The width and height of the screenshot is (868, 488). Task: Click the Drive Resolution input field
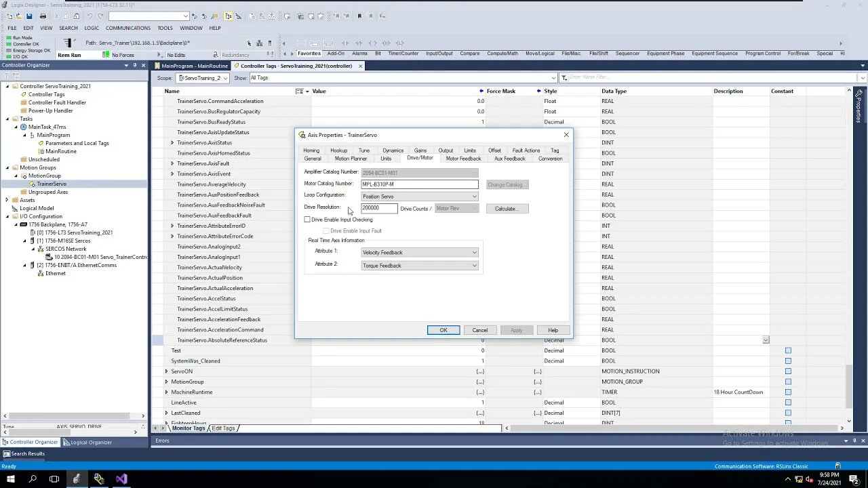379,208
